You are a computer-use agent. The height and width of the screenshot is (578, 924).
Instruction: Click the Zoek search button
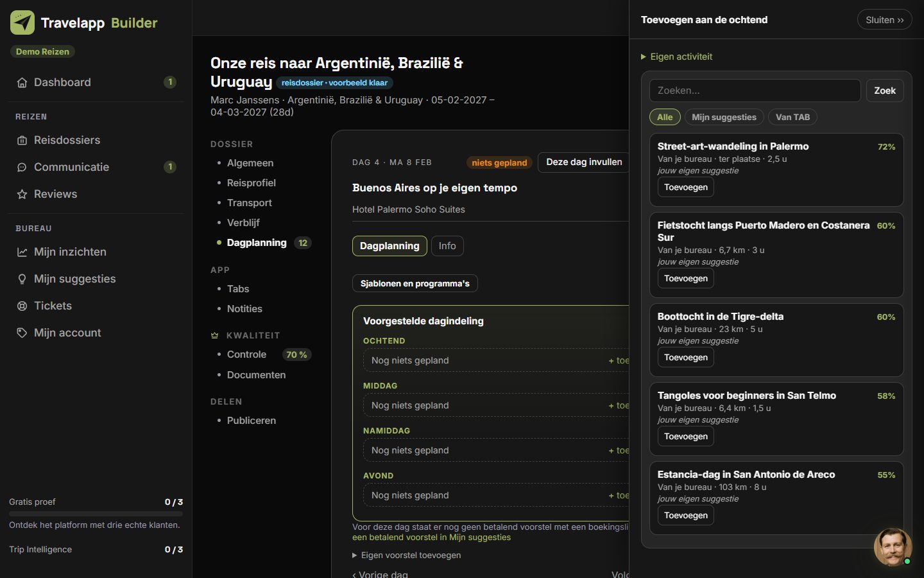[x=885, y=91]
